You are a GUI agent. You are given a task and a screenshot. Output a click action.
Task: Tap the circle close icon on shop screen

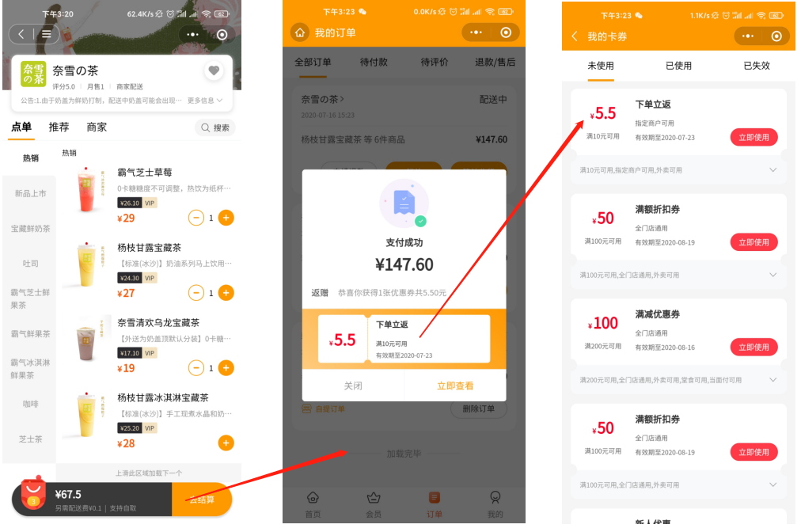point(222,34)
